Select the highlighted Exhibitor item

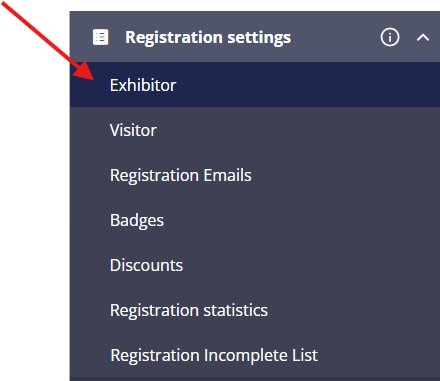255,85
